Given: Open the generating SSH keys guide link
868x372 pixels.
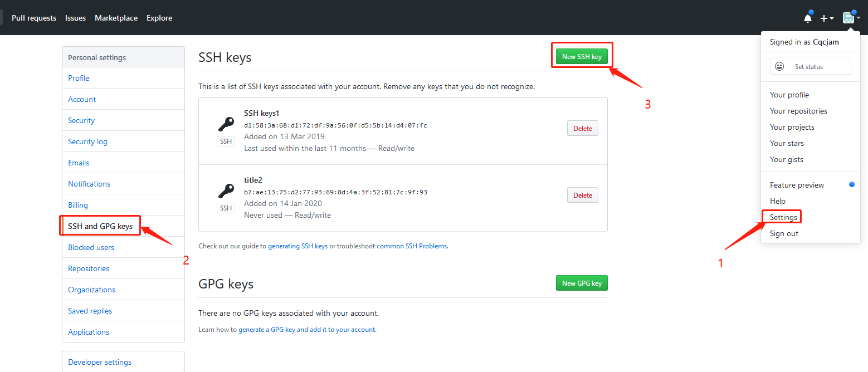Looking at the screenshot, I should pyautogui.click(x=298, y=246).
